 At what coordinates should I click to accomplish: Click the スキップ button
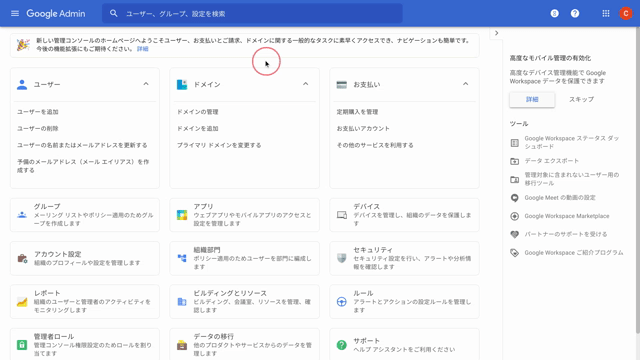581,100
